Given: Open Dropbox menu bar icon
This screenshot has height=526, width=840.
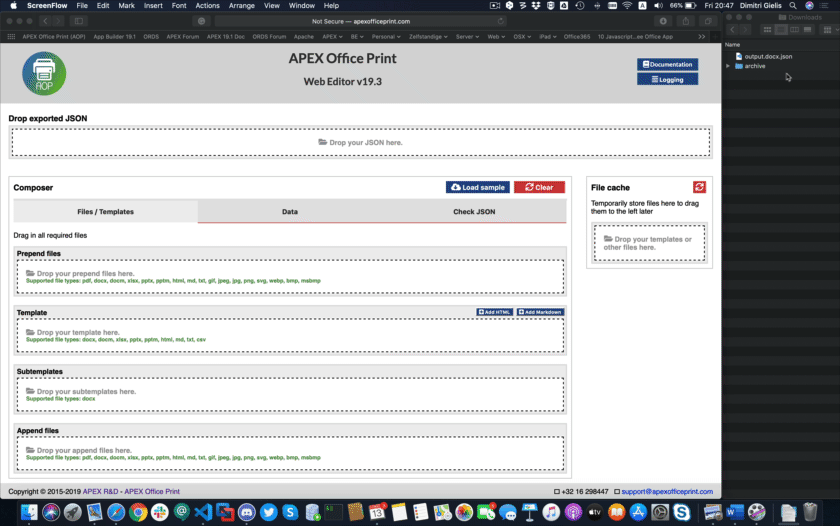Looking at the screenshot, I should point(536,5).
